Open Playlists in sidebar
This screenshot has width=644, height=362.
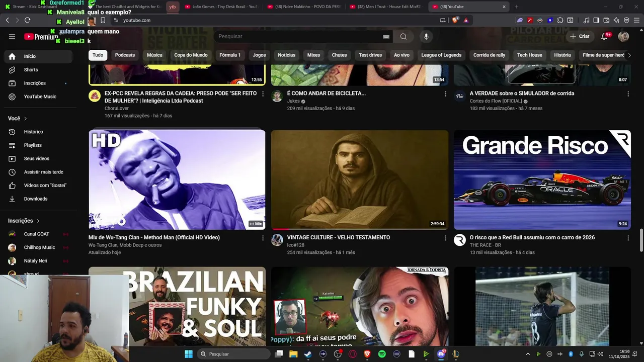39,145
